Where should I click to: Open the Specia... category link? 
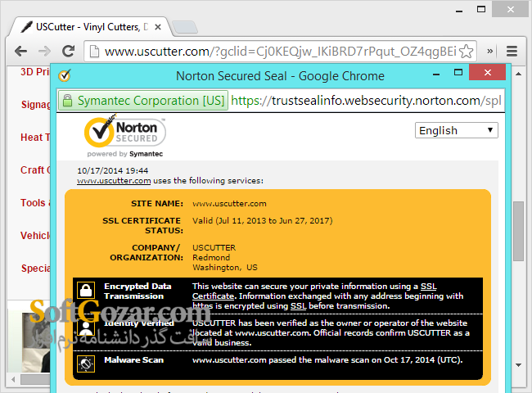[x=36, y=268]
